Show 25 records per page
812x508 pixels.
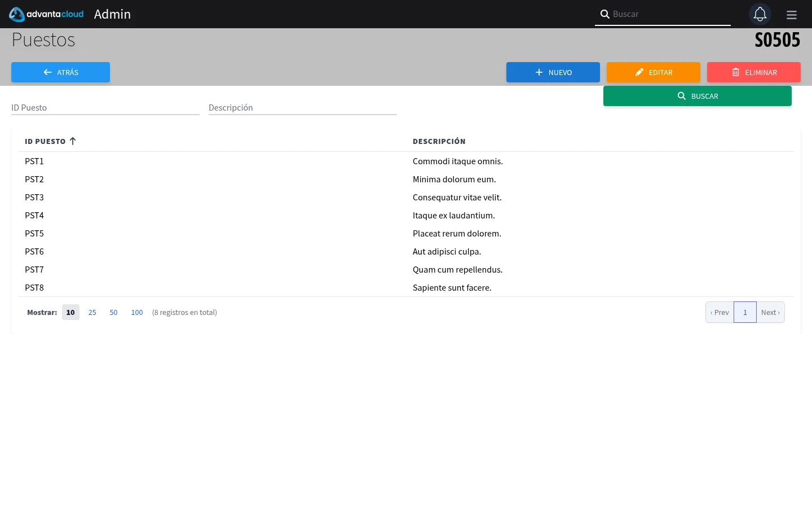click(x=92, y=312)
